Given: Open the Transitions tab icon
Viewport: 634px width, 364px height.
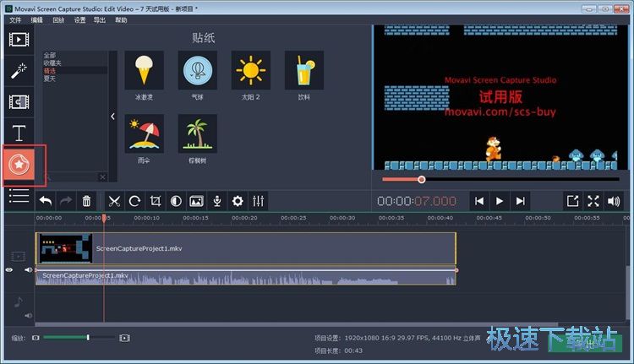Looking at the screenshot, I should (x=19, y=102).
